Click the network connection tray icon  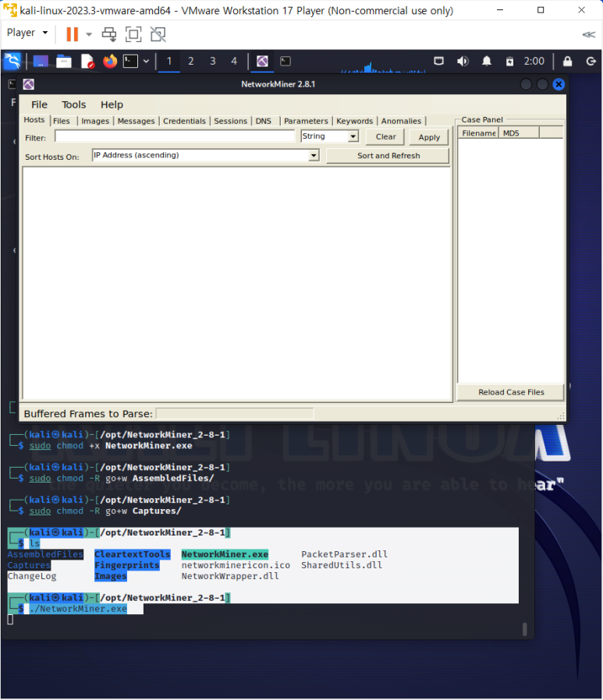coord(439,61)
